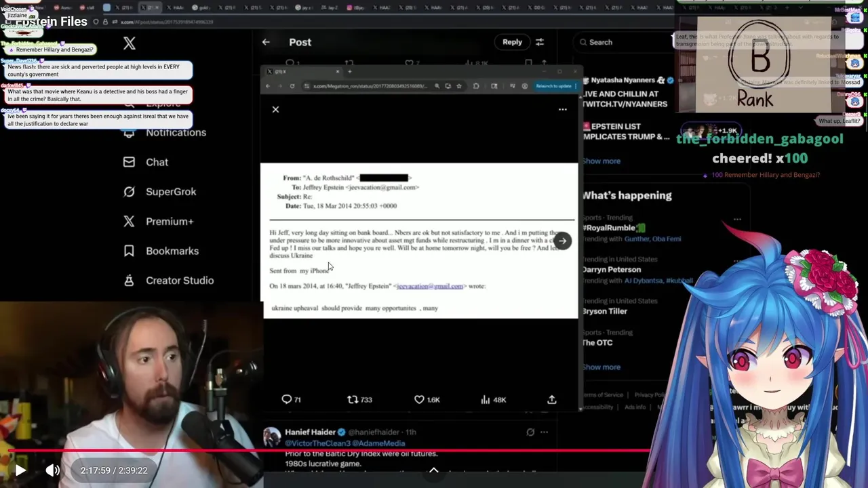868x488 pixels.
Task: Click the X logo in sidebar
Action: click(x=130, y=43)
